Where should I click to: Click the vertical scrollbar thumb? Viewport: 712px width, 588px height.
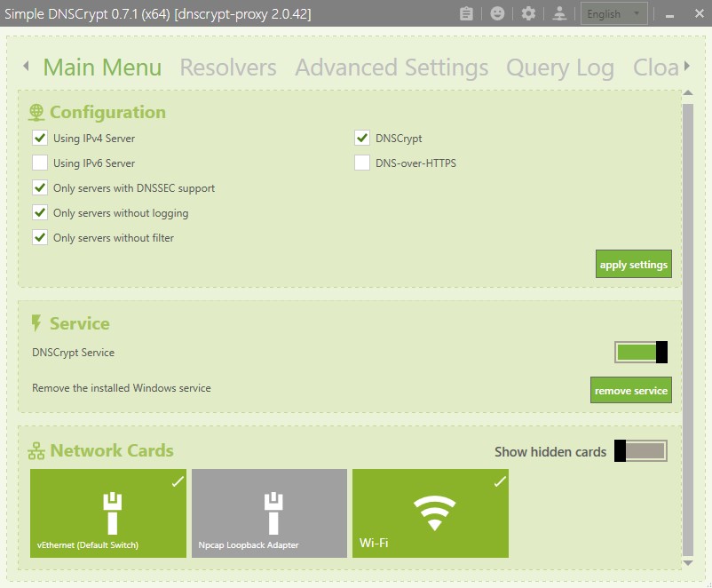688,330
